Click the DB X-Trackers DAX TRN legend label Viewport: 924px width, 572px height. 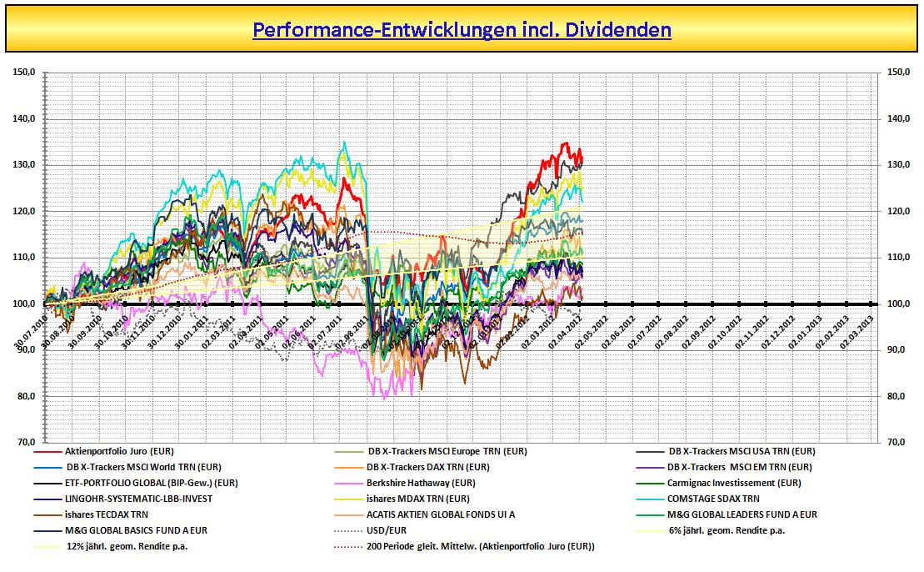(427, 467)
